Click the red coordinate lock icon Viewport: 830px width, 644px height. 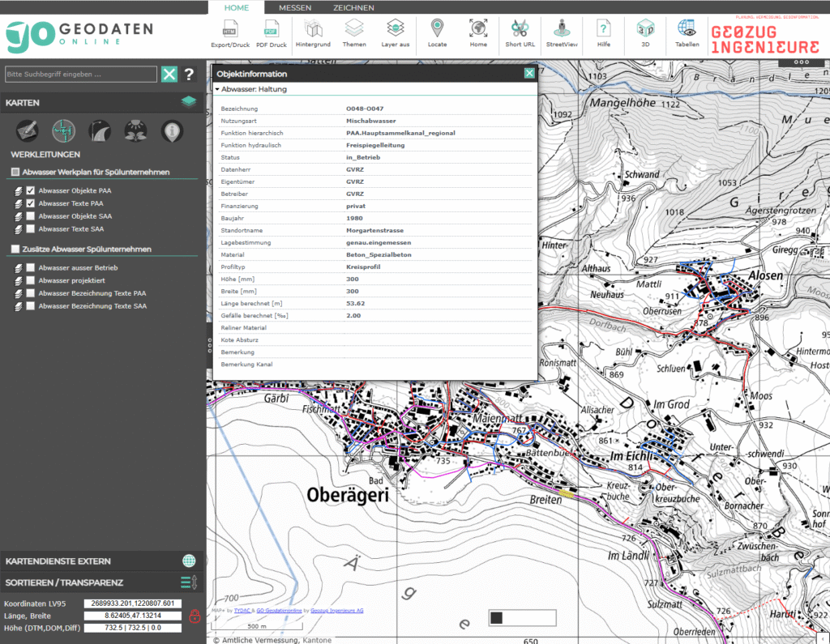(195, 616)
